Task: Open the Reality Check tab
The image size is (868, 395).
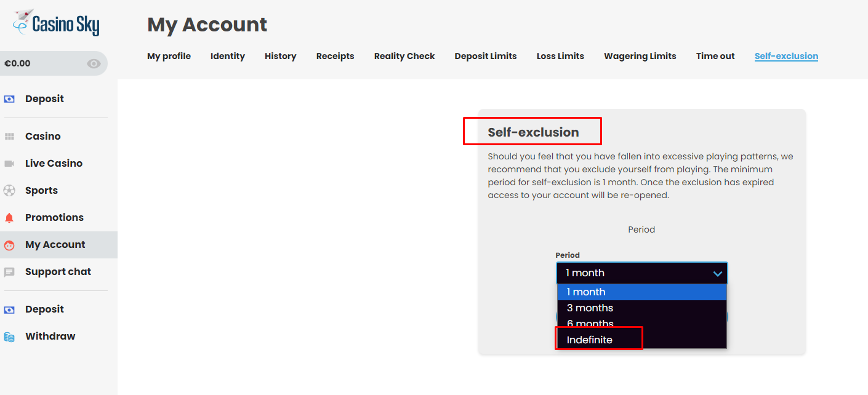Action: 404,56
